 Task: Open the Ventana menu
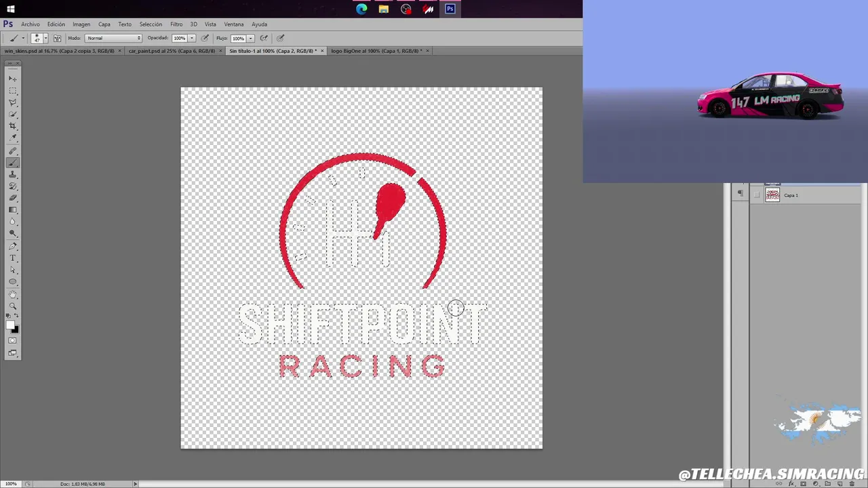(x=234, y=24)
